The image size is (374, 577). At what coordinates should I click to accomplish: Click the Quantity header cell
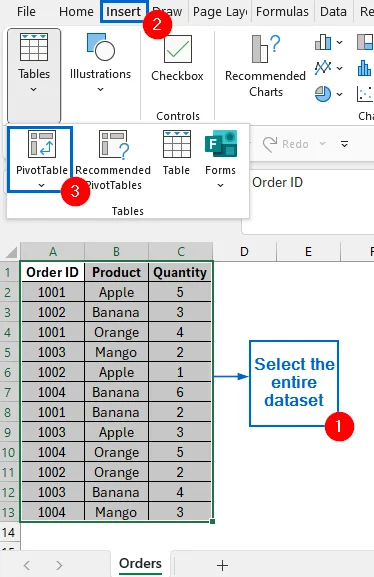tap(180, 272)
